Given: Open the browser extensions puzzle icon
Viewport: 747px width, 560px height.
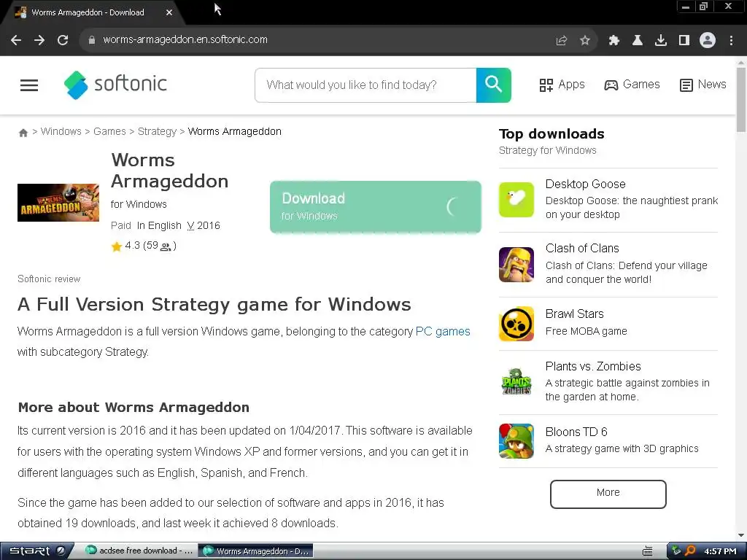Looking at the screenshot, I should tap(614, 41).
